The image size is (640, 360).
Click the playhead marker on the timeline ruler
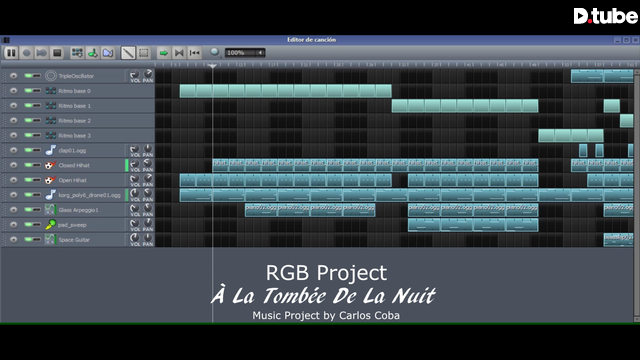coord(212,65)
